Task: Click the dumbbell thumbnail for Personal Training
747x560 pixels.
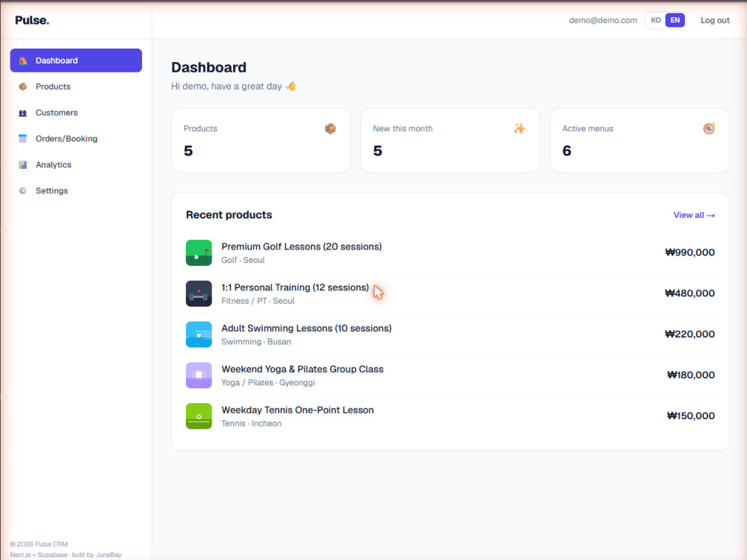Action: (x=199, y=293)
